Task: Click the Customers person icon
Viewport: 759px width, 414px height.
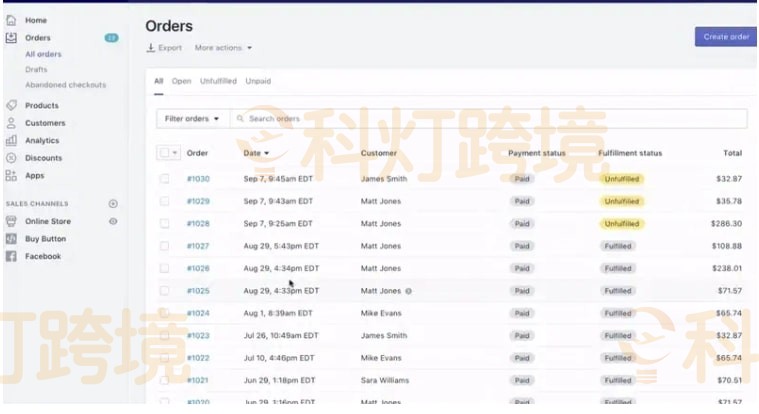Action: pos(11,123)
